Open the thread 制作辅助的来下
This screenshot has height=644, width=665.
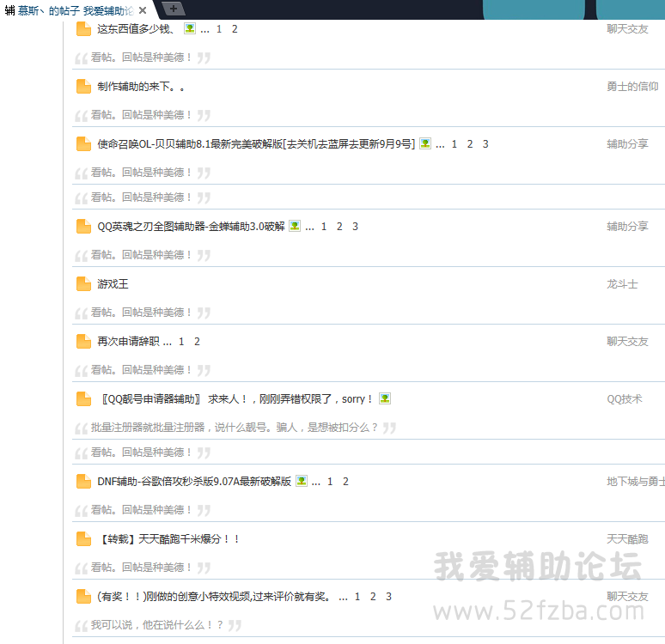pos(140,87)
